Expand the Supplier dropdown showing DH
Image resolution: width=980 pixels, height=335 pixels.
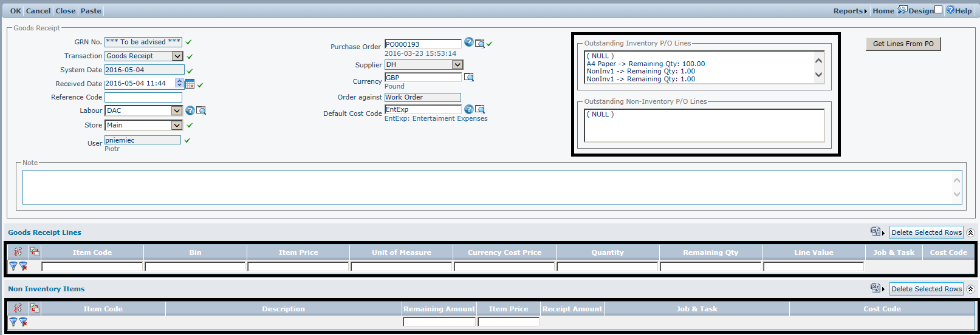click(457, 64)
